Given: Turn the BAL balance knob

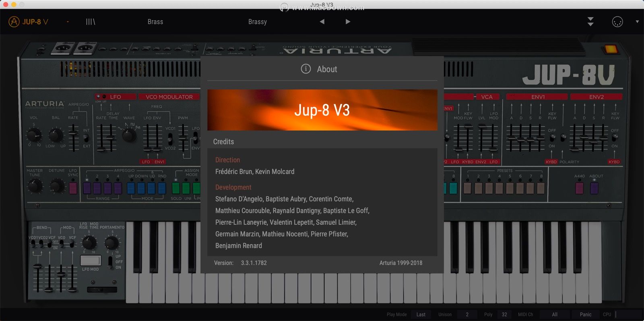Looking at the screenshot, I should [56, 135].
